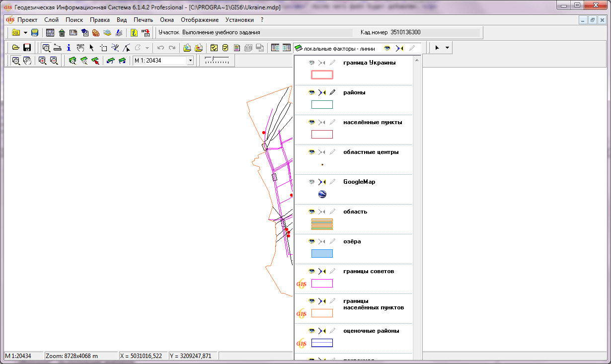Click the zoom in magnifier with plus
Image resolution: width=611 pixels, height=364 pixels.
42,61
